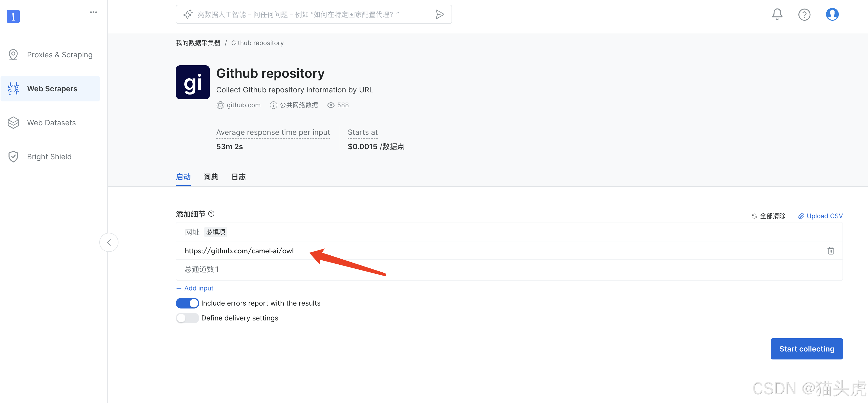Click the paperclip icon of Upload CSV
The height and width of the screenshot is (403, 868).
point(801,216)
